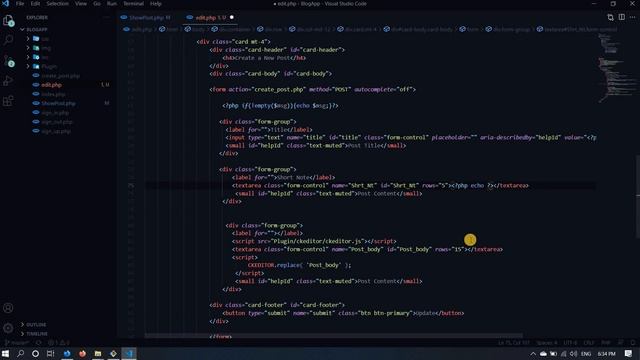Click the VS Code taskbar icon
Viewport: 640px width, 360px height.
129,353
